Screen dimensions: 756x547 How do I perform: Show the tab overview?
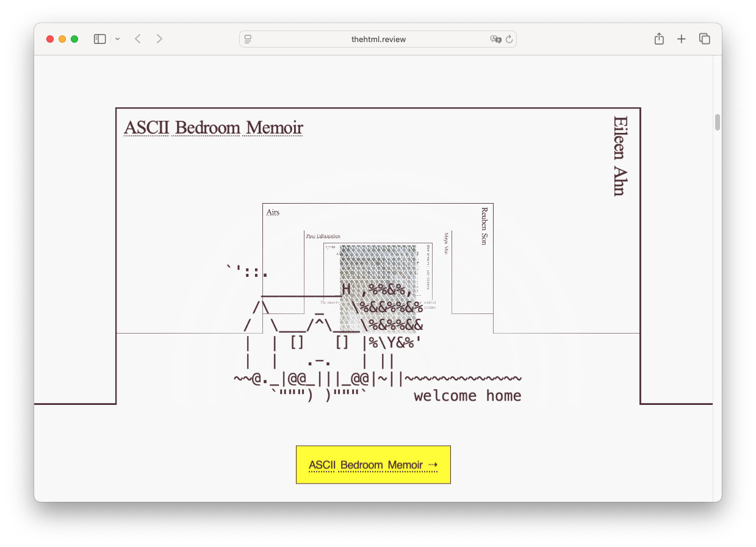(x=704, y=39)
